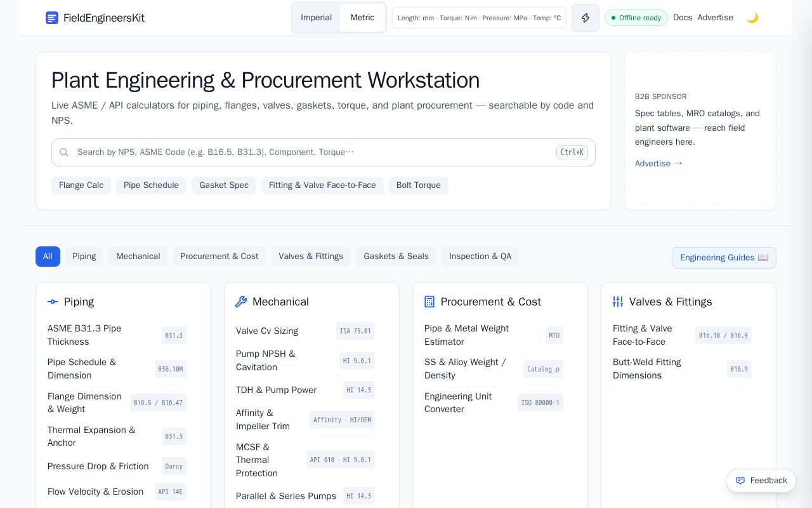This screenshot has width=812, height=508.
Task: Click the Darcy tag
Action: coord(174,466)
